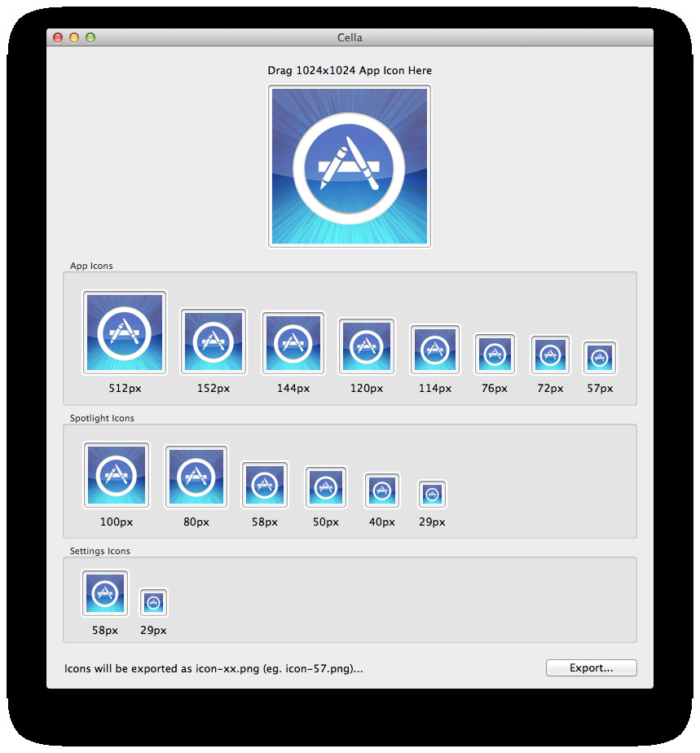
Task: Click the 'Drag 1024x1024 App Icon Here' label
Action: (x=350, y=71)
